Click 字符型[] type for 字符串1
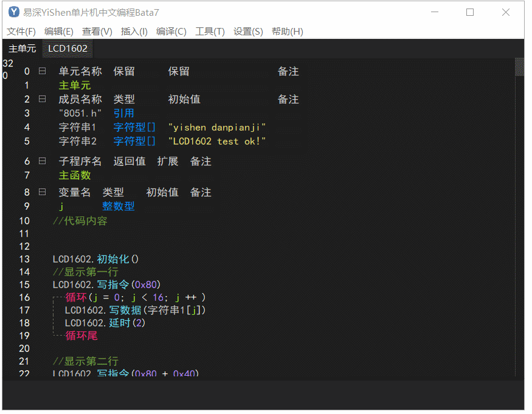 (134, 127)
